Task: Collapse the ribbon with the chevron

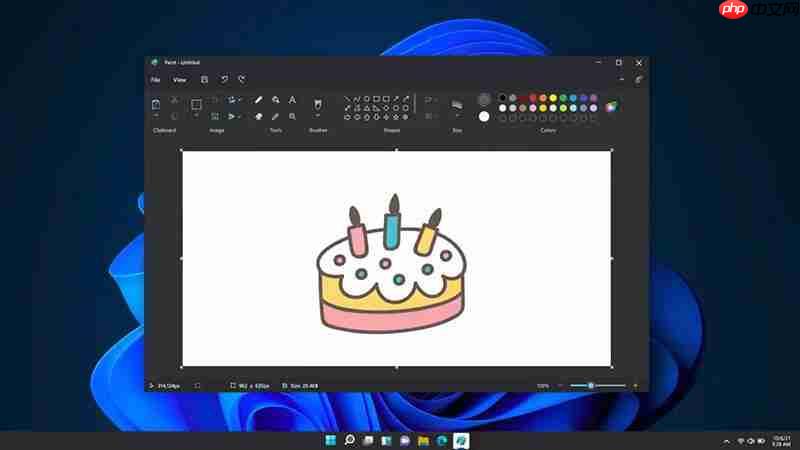Action: point(621,80)
